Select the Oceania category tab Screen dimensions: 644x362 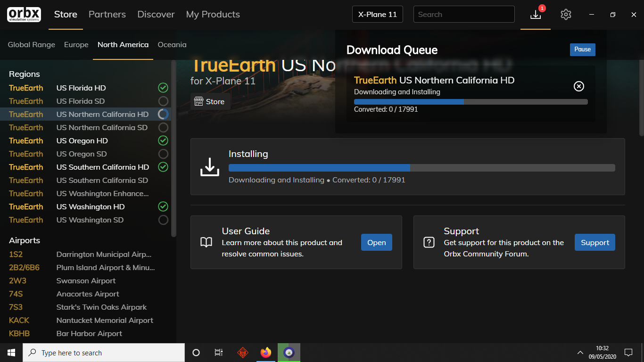coord(172,45)
